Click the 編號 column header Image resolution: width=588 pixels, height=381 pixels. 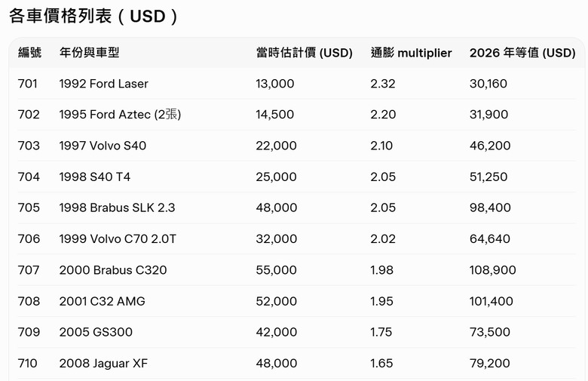pos(30,53)
